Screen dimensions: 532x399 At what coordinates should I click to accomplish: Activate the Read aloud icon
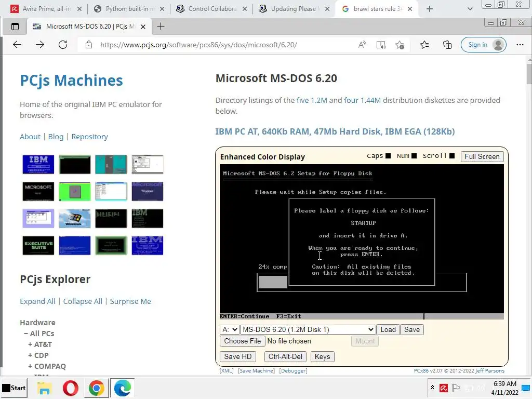pos(362,45)
